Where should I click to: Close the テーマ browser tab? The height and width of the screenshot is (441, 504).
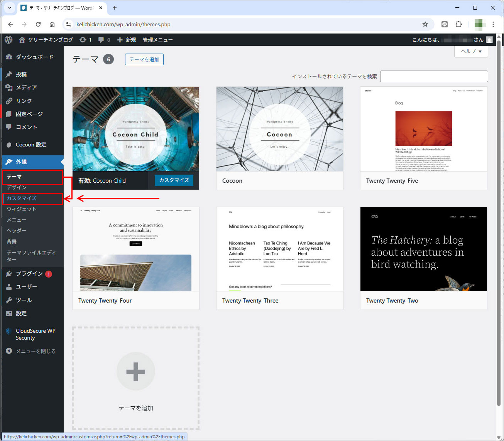point(101,8)
